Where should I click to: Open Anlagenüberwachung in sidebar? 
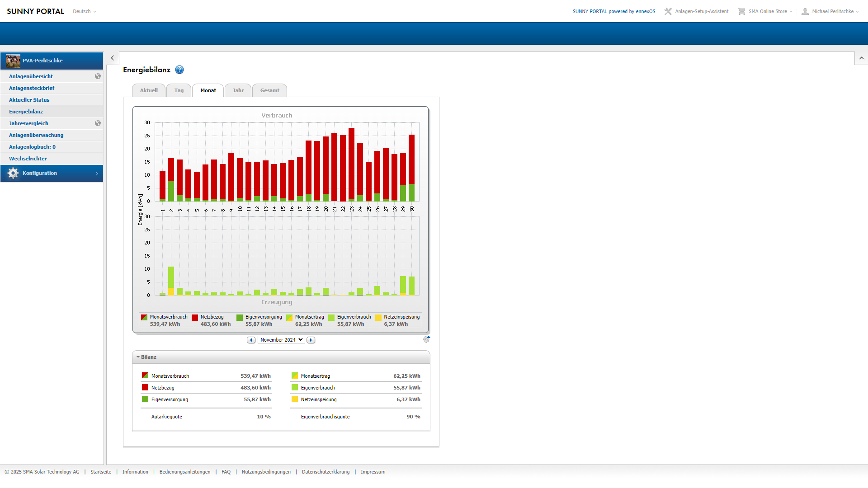tap(36, 135)
